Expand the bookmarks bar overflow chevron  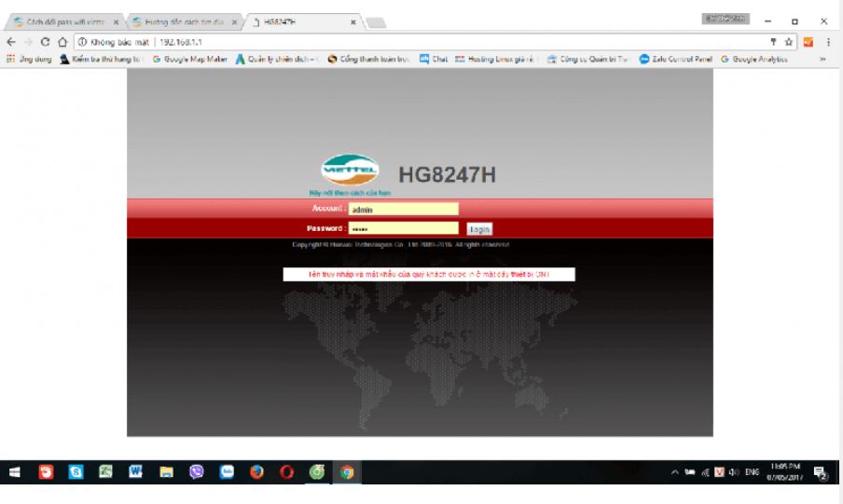point(823,60)
